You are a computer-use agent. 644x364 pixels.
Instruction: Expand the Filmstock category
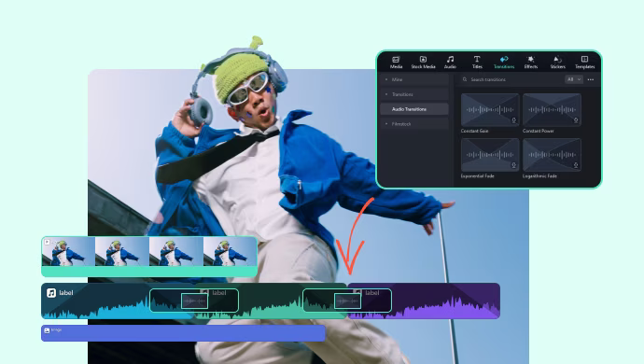point(414,124)
